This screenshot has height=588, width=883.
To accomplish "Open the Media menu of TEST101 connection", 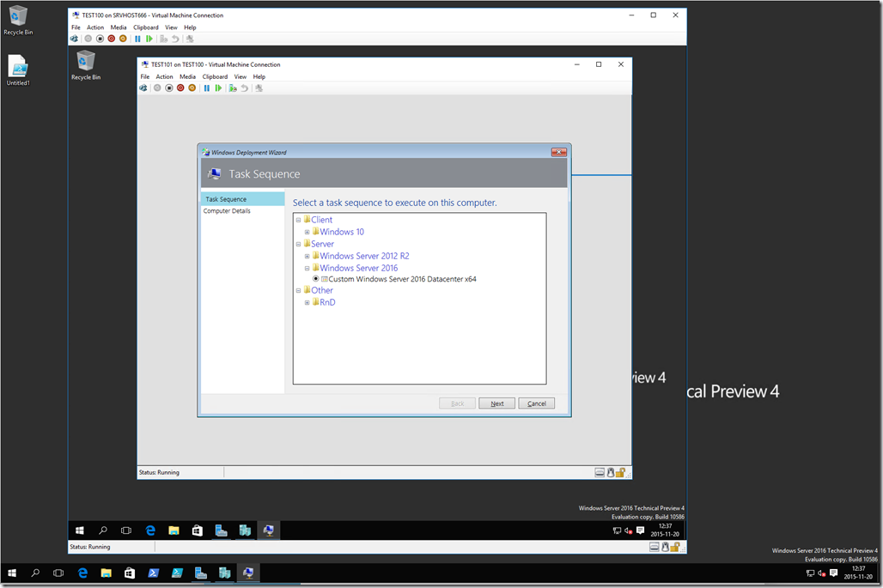I will (x=187, y=76).
